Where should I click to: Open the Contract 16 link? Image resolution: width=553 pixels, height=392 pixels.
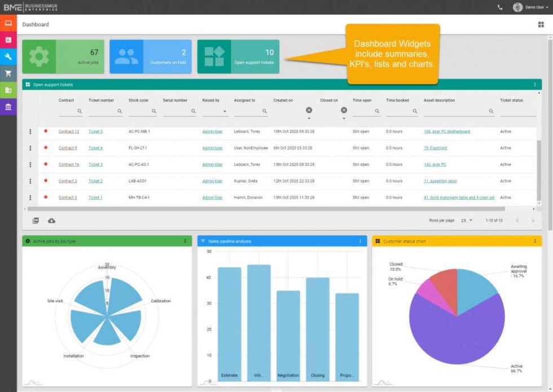(69, 165)
